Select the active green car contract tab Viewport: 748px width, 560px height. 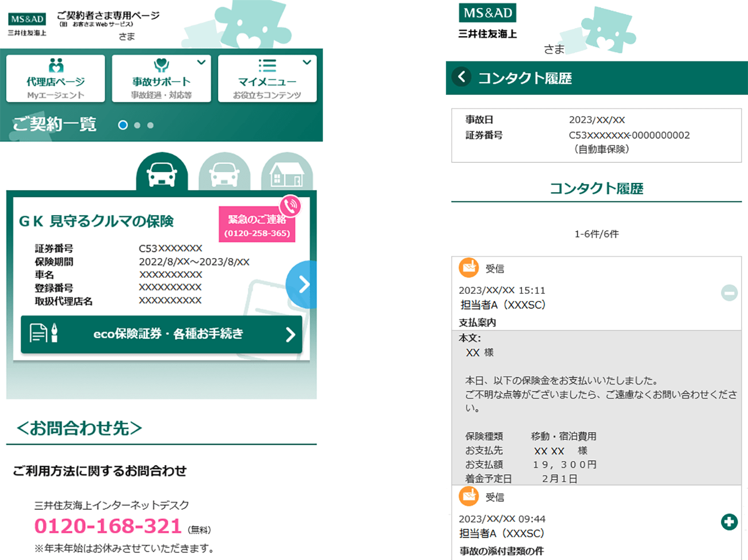point(162,172)
